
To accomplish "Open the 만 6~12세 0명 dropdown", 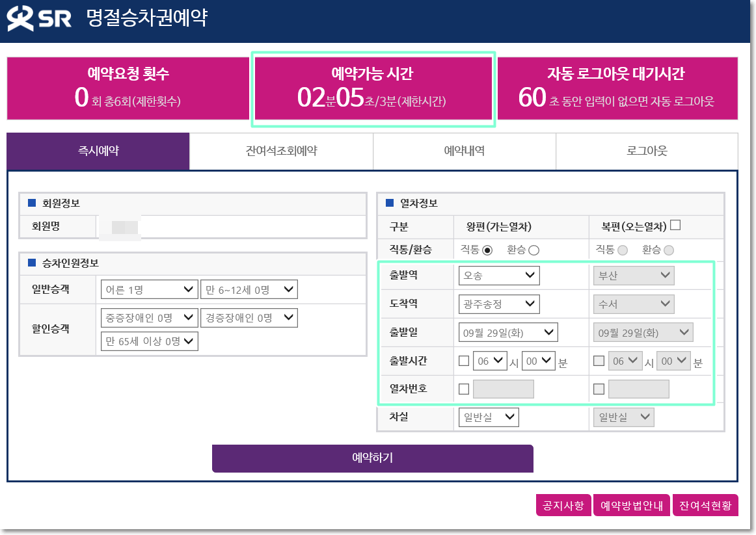I will (x=249, y=289).
